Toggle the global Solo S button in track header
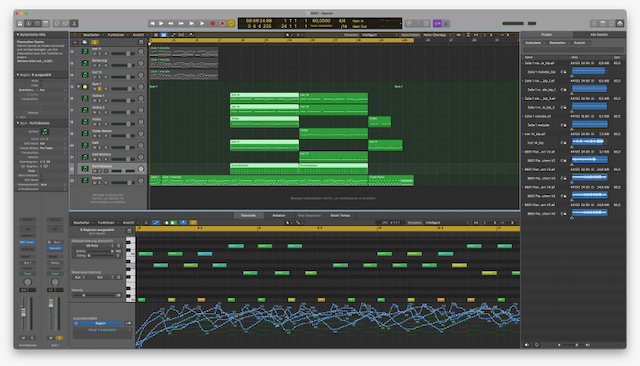640x366 pixels. [x=95, y=42]
